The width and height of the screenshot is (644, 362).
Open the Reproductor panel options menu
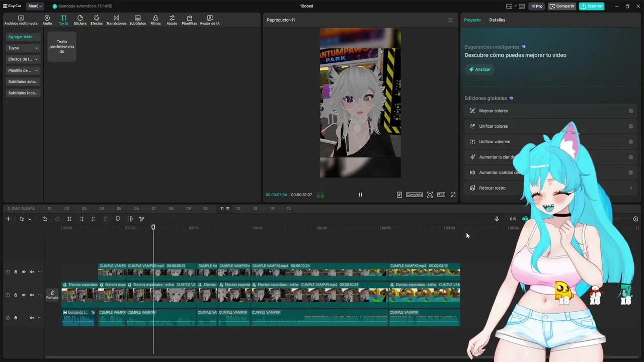pos(450,20)
